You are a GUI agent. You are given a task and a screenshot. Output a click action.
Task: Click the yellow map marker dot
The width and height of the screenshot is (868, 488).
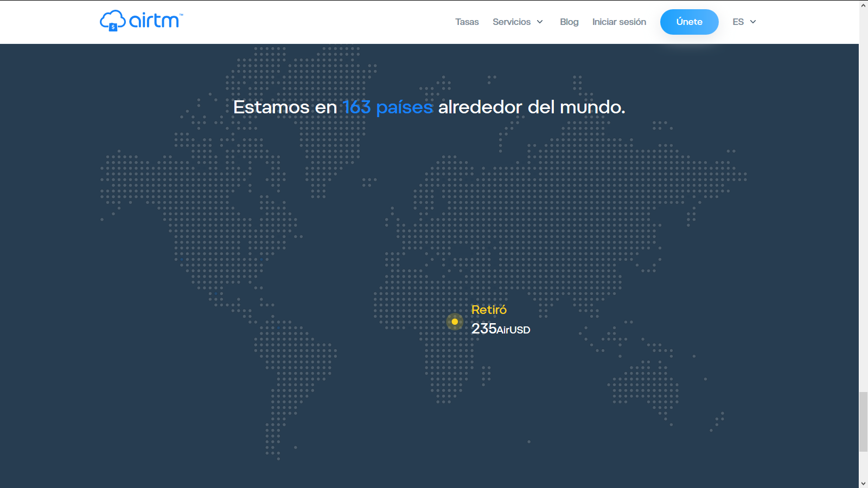(455, 322)
